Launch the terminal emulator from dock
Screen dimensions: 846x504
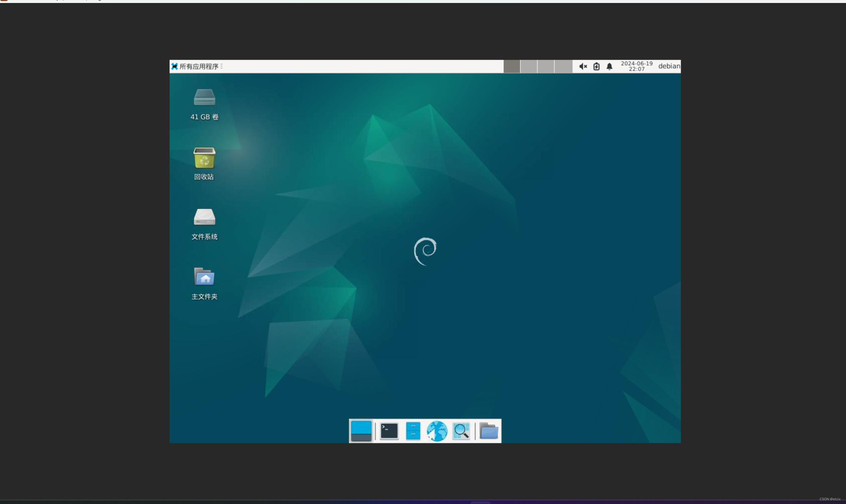point(389,431)
